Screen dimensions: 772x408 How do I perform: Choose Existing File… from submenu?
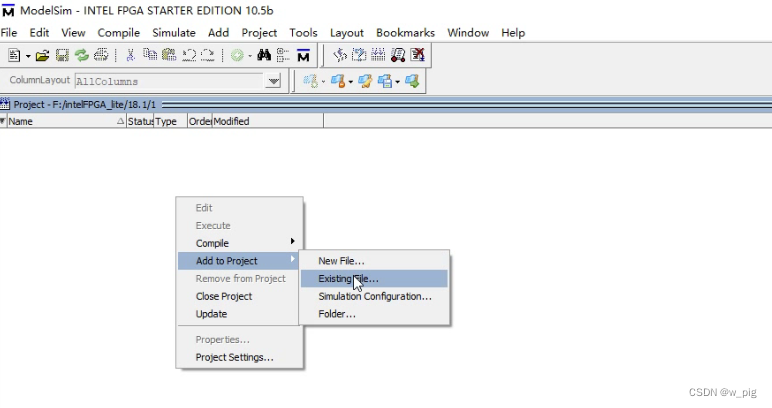point(374,279)
